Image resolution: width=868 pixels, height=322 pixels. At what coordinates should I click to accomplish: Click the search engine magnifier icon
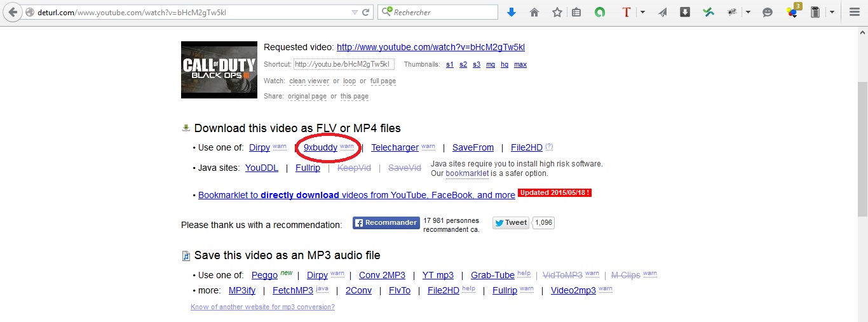(x=386, y=12)
